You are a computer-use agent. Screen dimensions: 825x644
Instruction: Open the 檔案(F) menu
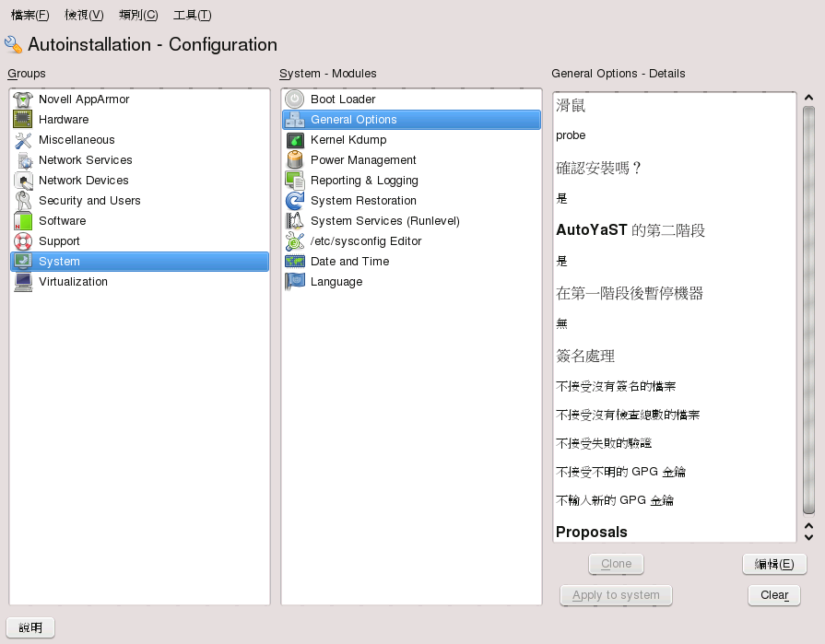(30, 15)
